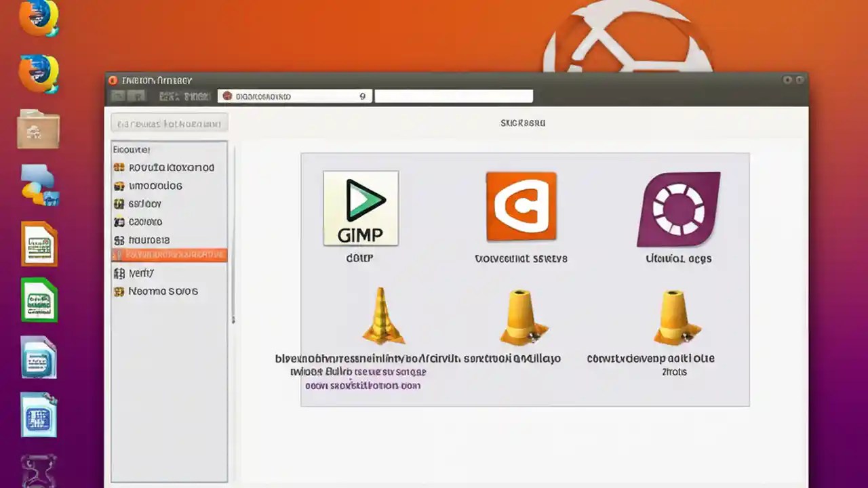Select the highlighted orange category in the sidebar
The height and width of the screenshot is (488, 868).
tap(169, 256)
